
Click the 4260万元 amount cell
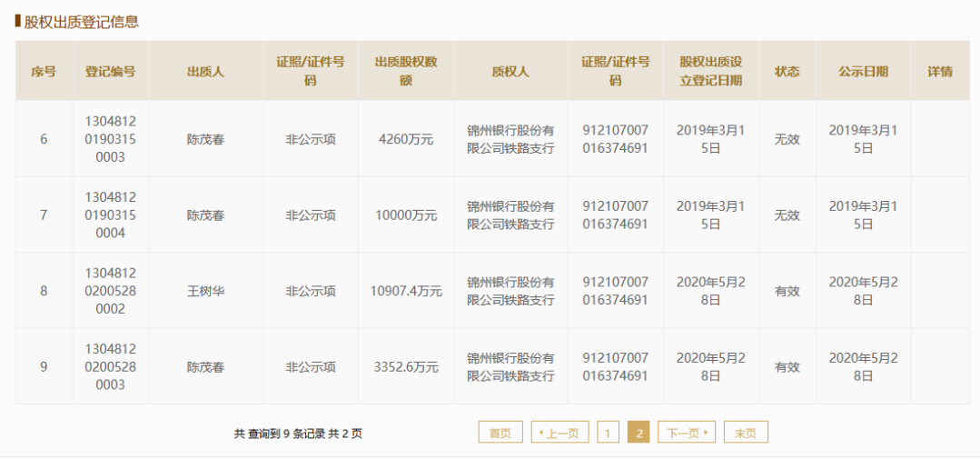tap(406, 139)
